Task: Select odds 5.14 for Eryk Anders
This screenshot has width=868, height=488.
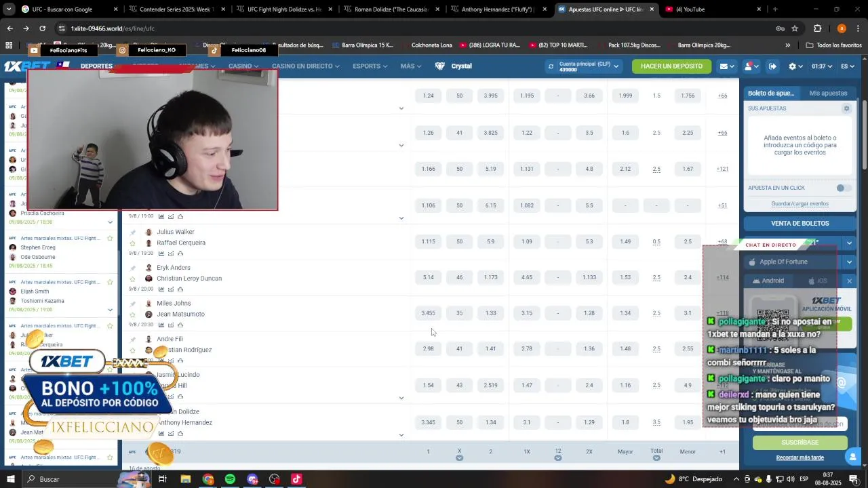Action: pyautogui.click(x=429, y=277)
